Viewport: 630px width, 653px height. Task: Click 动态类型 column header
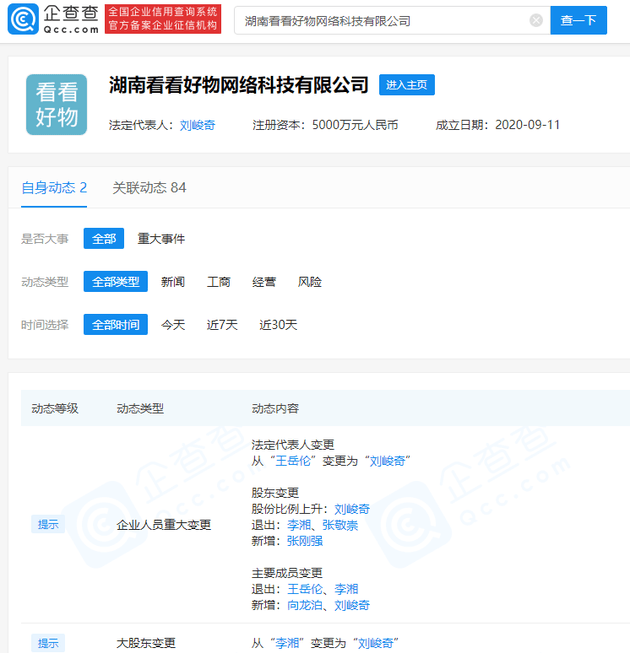pyautogui.click(x=140, y=409)
